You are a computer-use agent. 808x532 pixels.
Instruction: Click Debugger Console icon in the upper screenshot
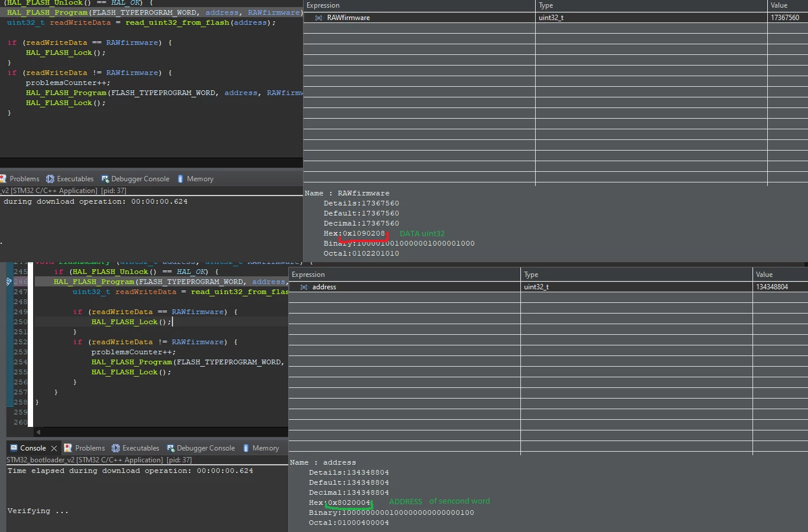[105, 179]
